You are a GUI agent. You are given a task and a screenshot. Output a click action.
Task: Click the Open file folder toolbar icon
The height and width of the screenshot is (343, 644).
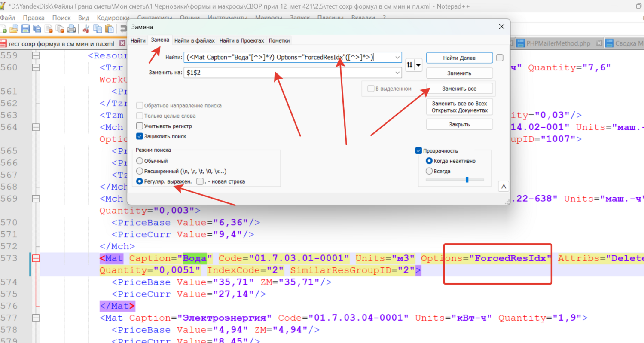tap(14, 29)
